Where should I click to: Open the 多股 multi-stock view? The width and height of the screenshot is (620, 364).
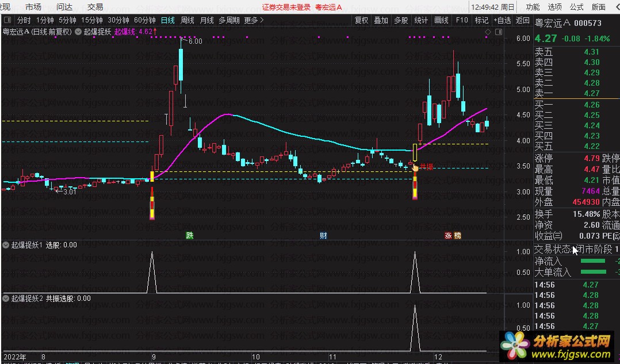(x=401, y=20)
